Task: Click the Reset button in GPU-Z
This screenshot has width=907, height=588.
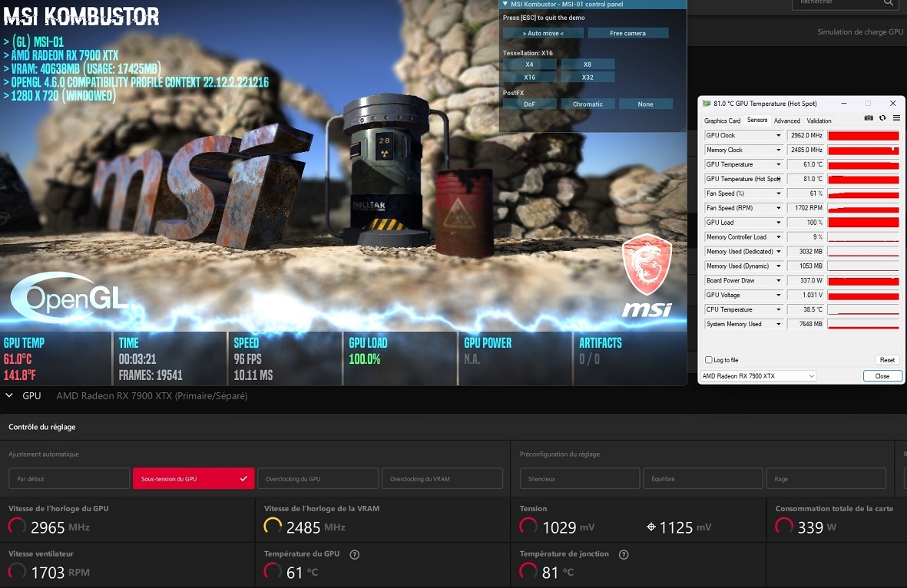Action: (x=887, y=359)
